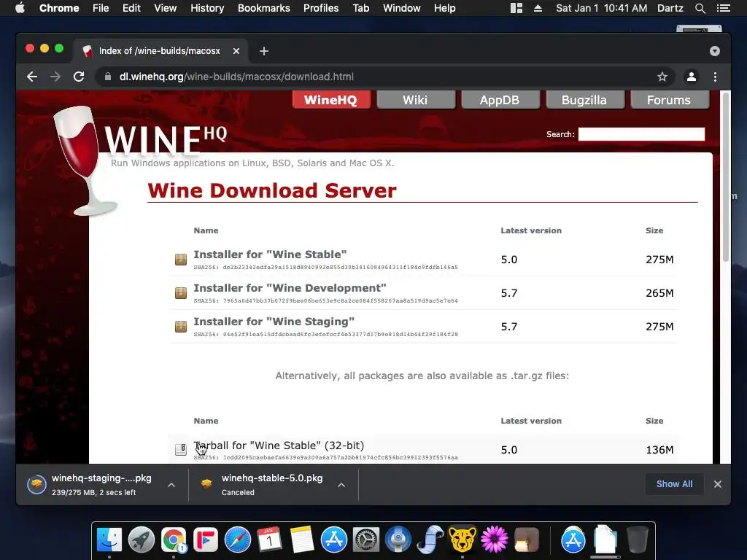Open the Bookmarks menu
747x560 pixels.
[264, 8]
